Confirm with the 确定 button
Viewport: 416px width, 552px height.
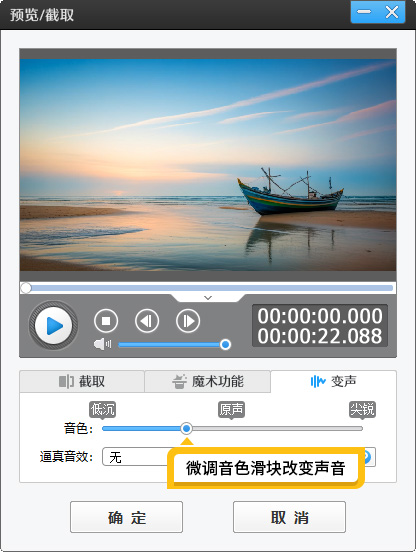pyautogui.click(x=126, y=517)
